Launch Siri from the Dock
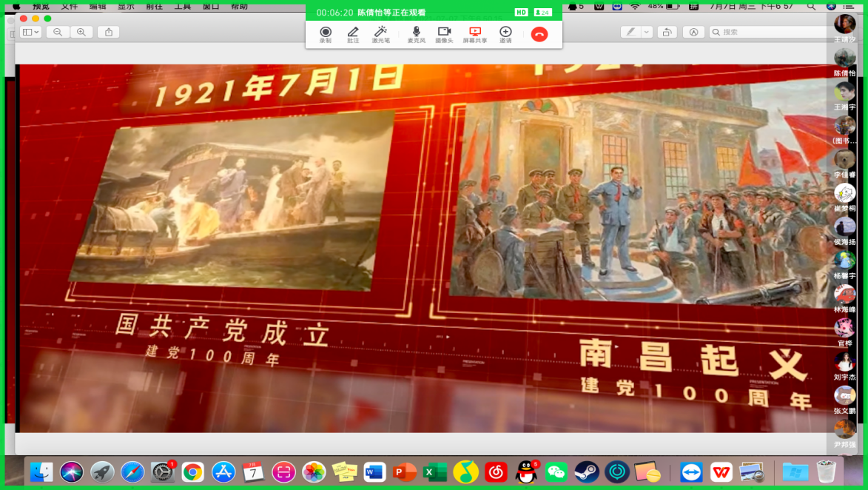 (72, 471)
